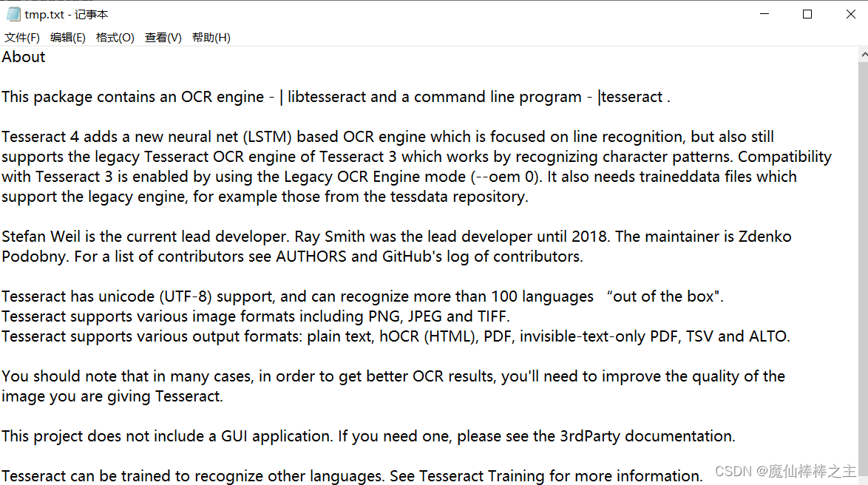Click 'hOCR (HTML)' in the output formats line

[429, 336]
